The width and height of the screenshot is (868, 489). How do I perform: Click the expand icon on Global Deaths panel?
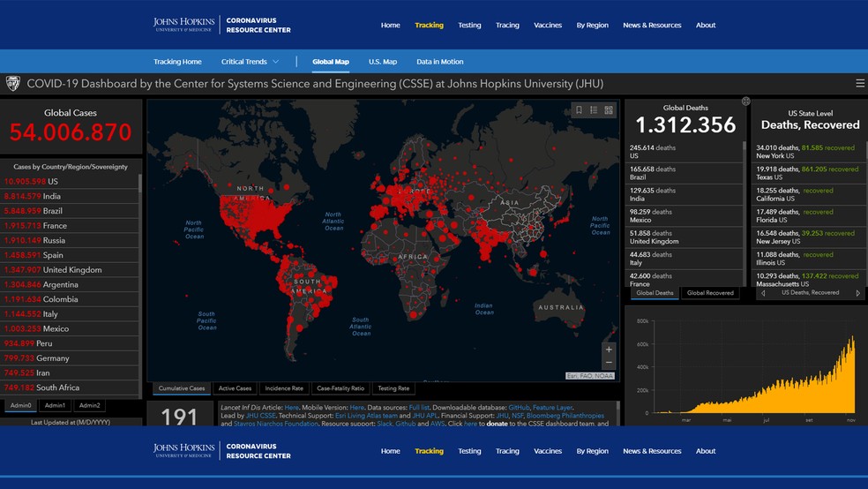point(745,101)
